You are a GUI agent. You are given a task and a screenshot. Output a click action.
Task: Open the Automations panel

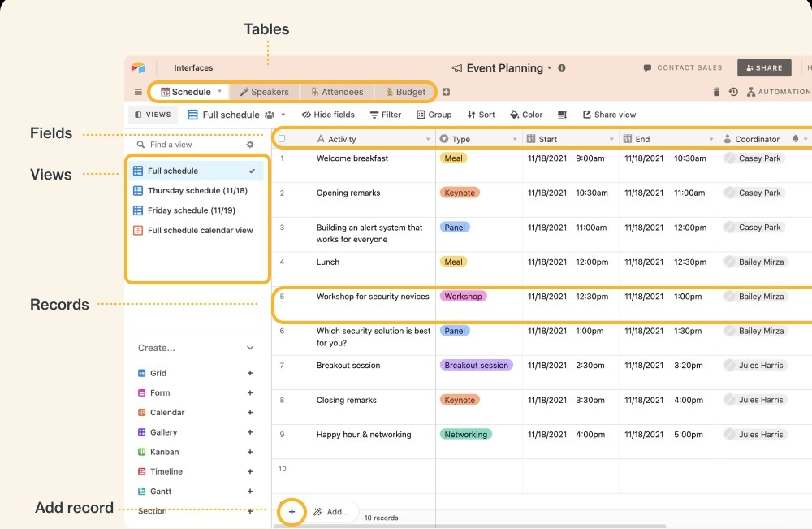point(779,92)
